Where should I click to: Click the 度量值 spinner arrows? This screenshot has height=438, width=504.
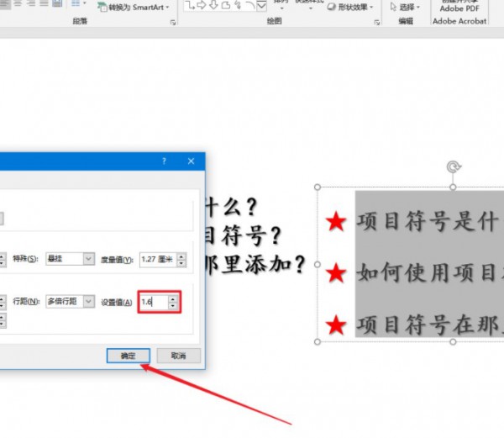coord(181,259)
